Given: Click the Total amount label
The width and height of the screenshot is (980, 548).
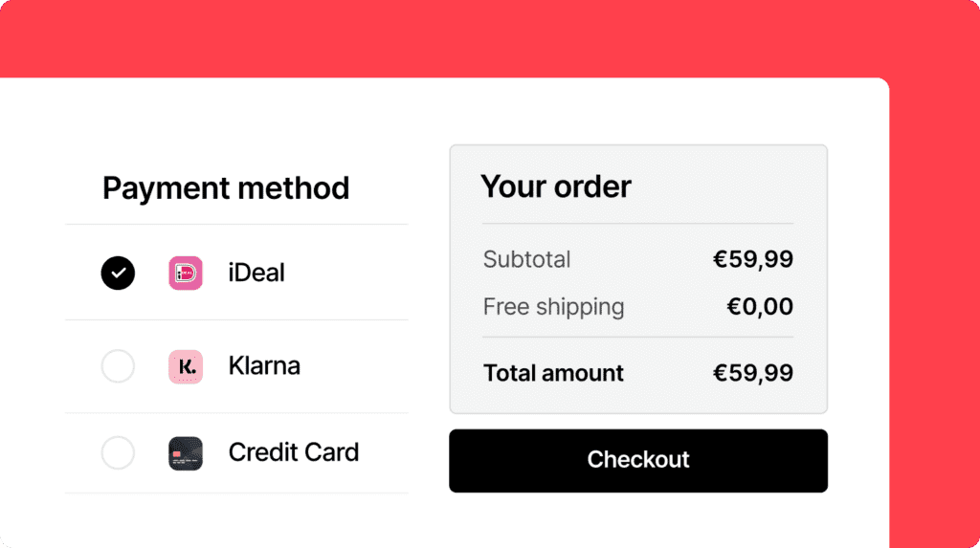Looking at the screenshot, I should point(553,373).
